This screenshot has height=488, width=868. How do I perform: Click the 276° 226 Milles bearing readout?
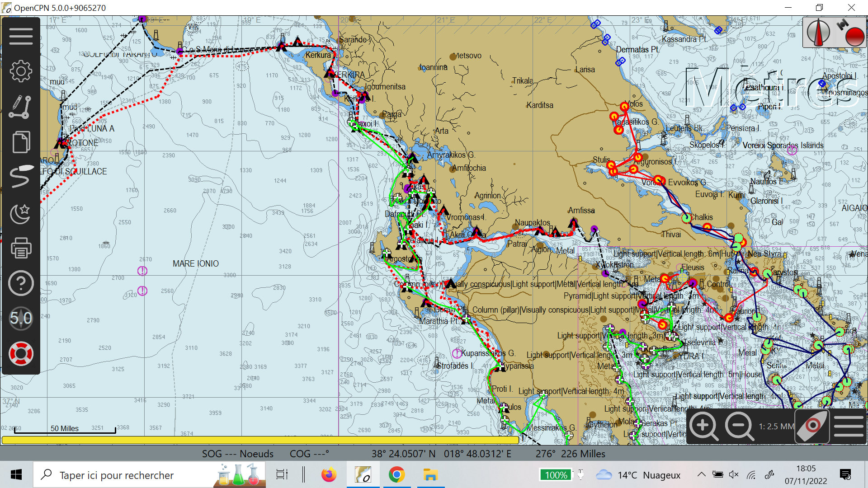[570, 454]
